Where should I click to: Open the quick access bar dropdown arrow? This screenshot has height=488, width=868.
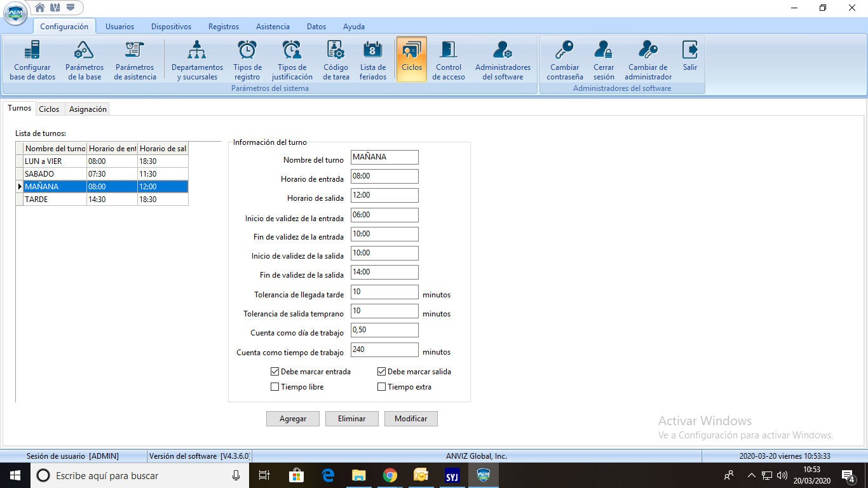[71, 8]
